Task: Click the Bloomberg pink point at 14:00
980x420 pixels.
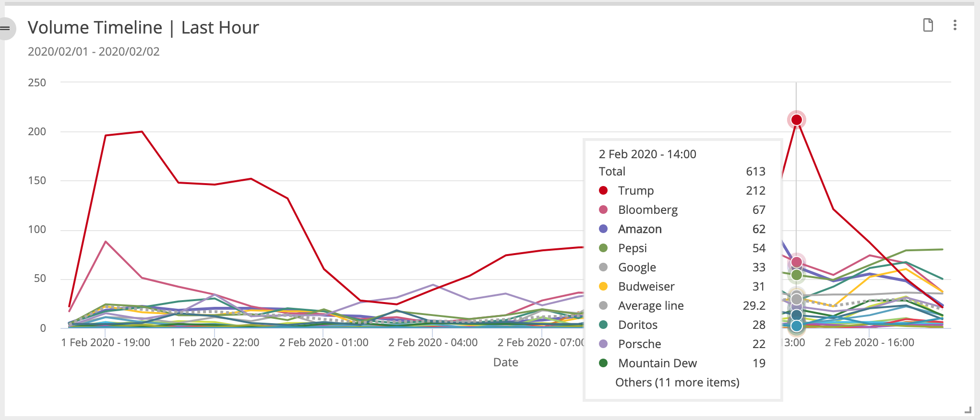Action: point(797,262)
